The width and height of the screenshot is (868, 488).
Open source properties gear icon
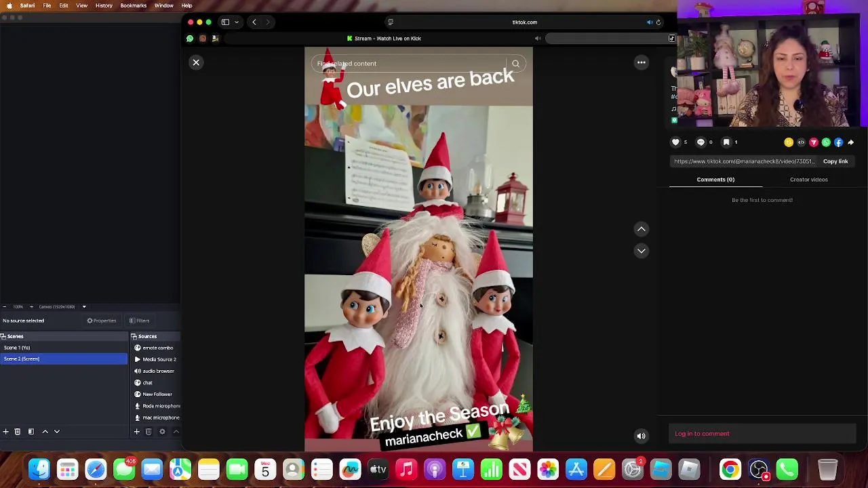click(162, 432)
